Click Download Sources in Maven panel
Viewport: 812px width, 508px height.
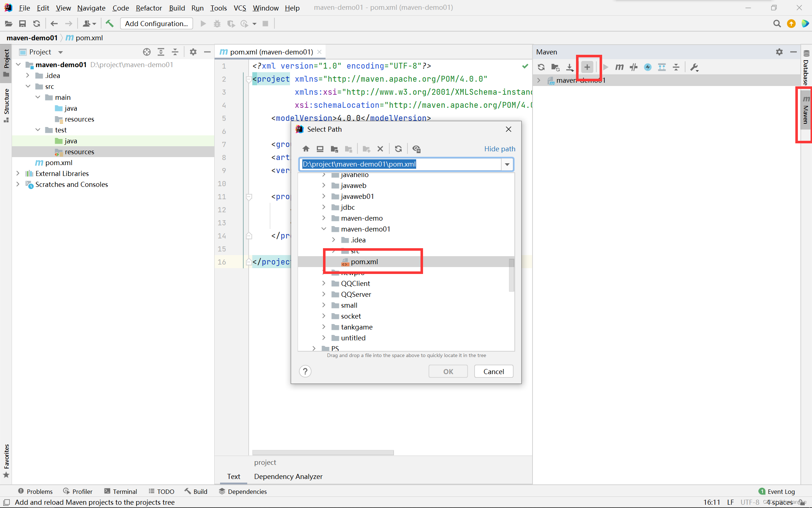click(x=570, y=67)
